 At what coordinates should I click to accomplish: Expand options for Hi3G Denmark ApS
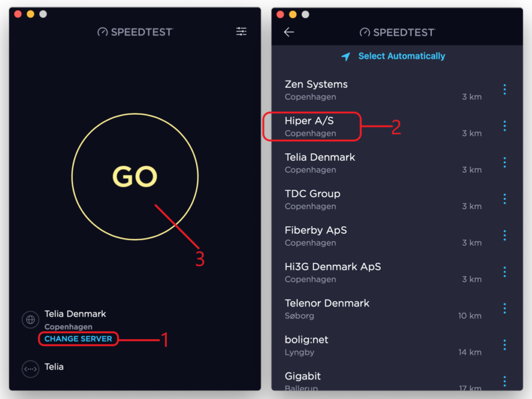[504, 272]
